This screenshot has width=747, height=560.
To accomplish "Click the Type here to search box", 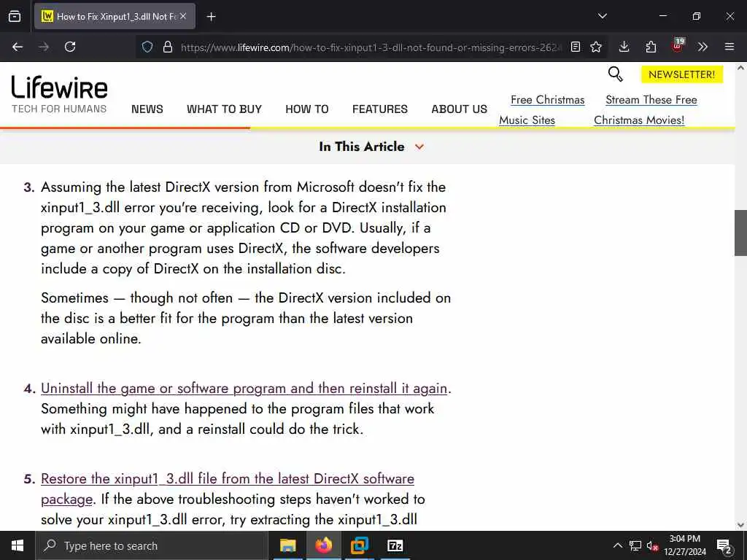I will pos(152,545).
